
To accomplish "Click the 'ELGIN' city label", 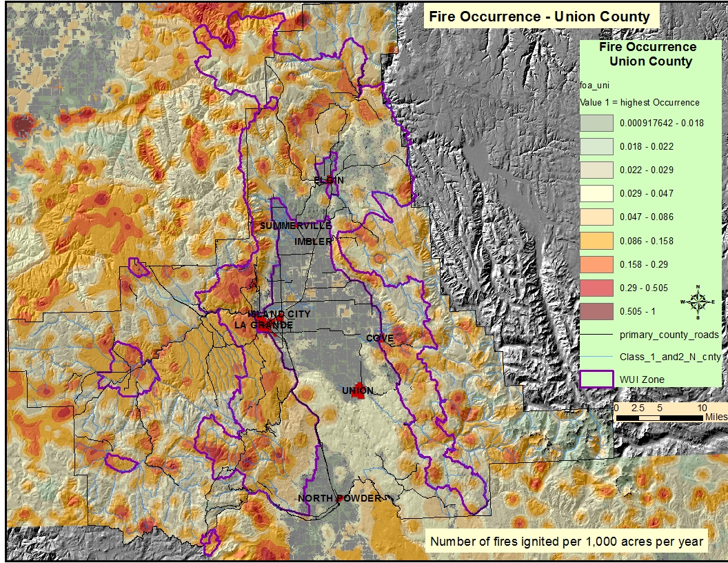I will coord(329,180).
